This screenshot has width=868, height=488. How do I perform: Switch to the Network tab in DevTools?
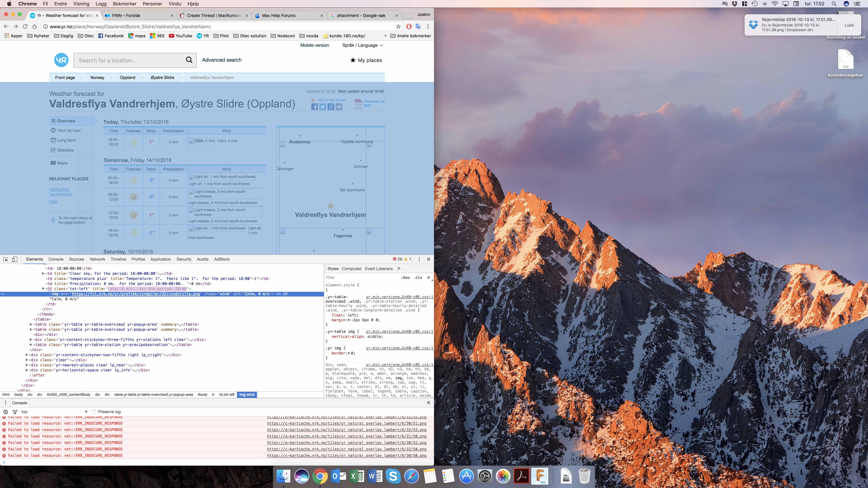click(x=97, y=259)
